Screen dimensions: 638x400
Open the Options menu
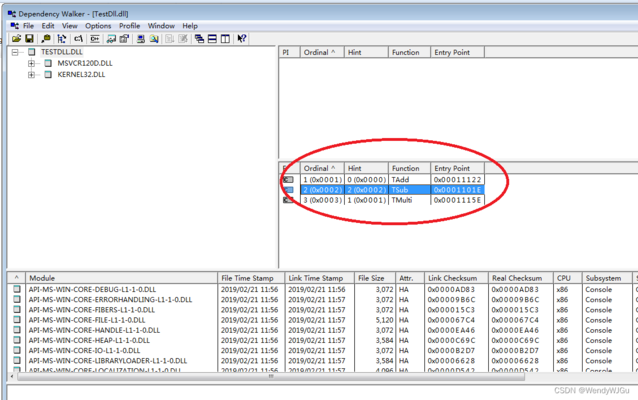pyautogui.click(x=98, y=25)
